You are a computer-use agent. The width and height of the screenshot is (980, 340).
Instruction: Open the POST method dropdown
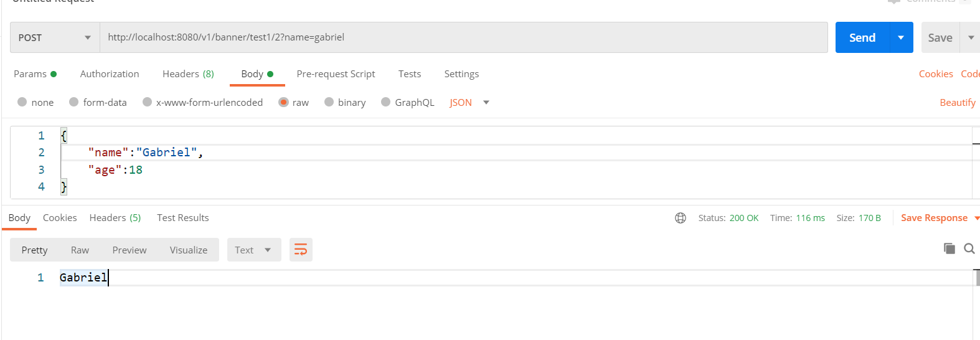tap(55, 37)
